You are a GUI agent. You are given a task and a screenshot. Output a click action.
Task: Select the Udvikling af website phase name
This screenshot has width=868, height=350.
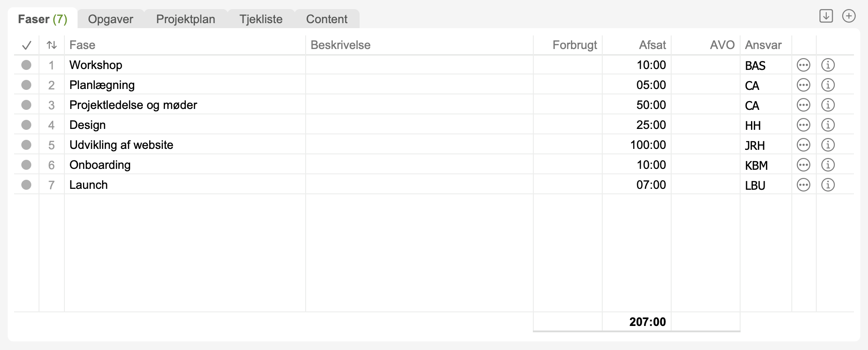(x=121, y=145)
